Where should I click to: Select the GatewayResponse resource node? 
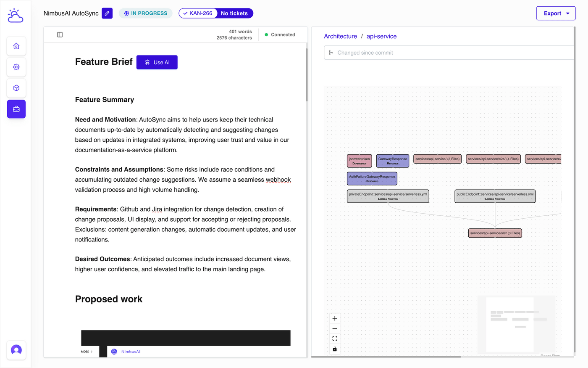pyautogui.click(x=393, y=161)
